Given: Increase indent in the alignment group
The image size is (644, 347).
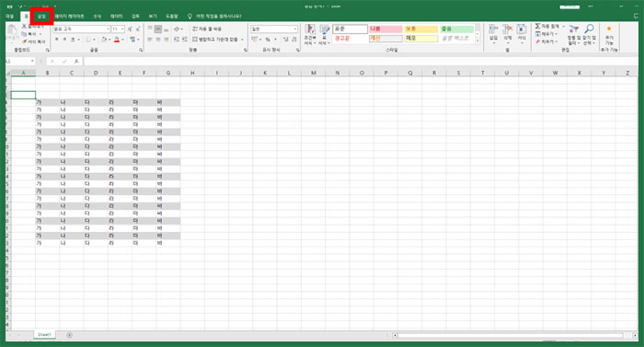Looking at the screenshot, I should pyautogui.click(x=184, y=40).
